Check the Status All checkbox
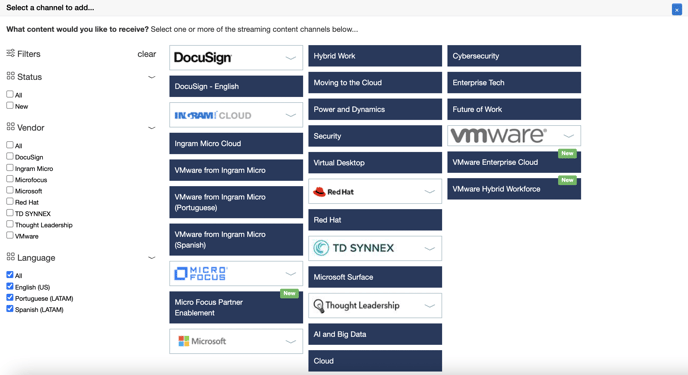Screen dimensions: 688x375 click(x=10, y=94)
